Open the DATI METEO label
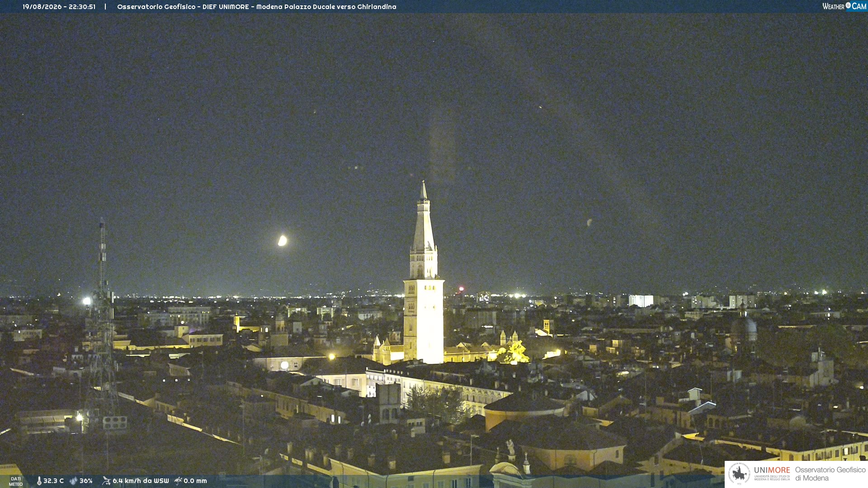 pos(16,481)
